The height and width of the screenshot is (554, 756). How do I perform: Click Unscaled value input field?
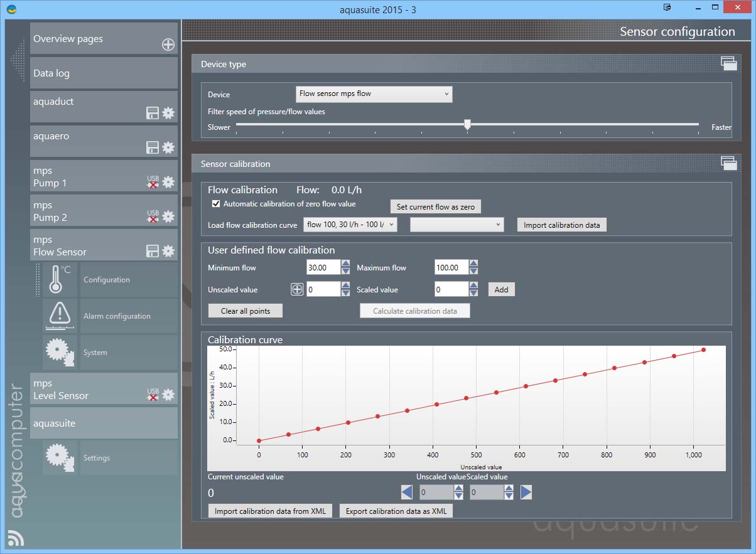point(324,289)
